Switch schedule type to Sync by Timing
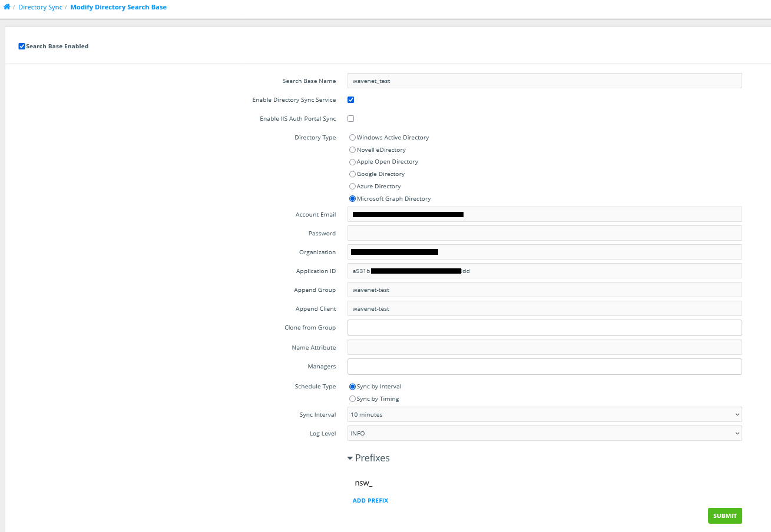This screenshot has width=771, height=532. coord(352,399)
